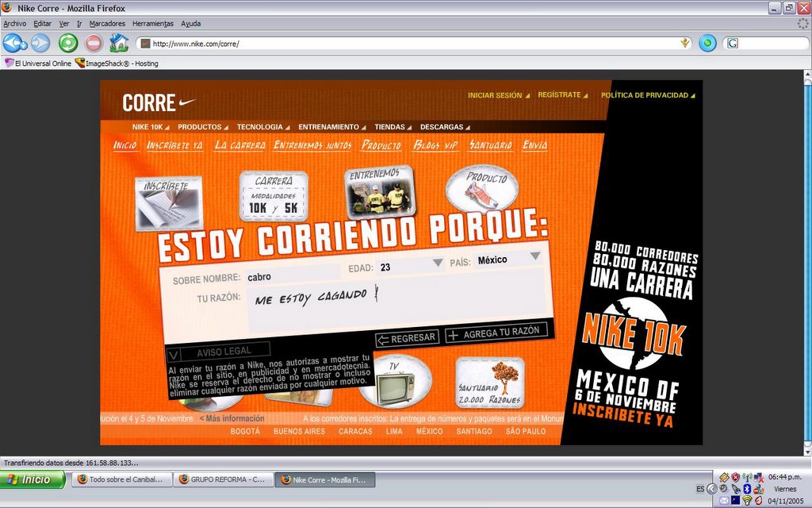Viewport: 812px width, 508px height.
Task: Open the País country dropdown
Action: click(535, 256)
